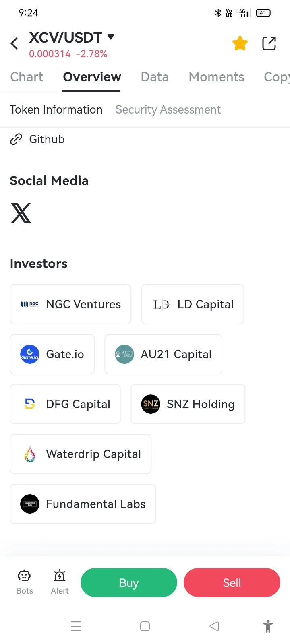Tap the green Buy button
290x644 pixels.
129,582
